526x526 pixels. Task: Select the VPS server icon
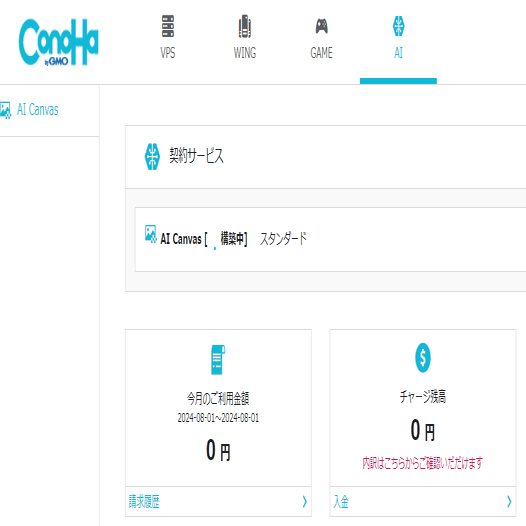168,26
